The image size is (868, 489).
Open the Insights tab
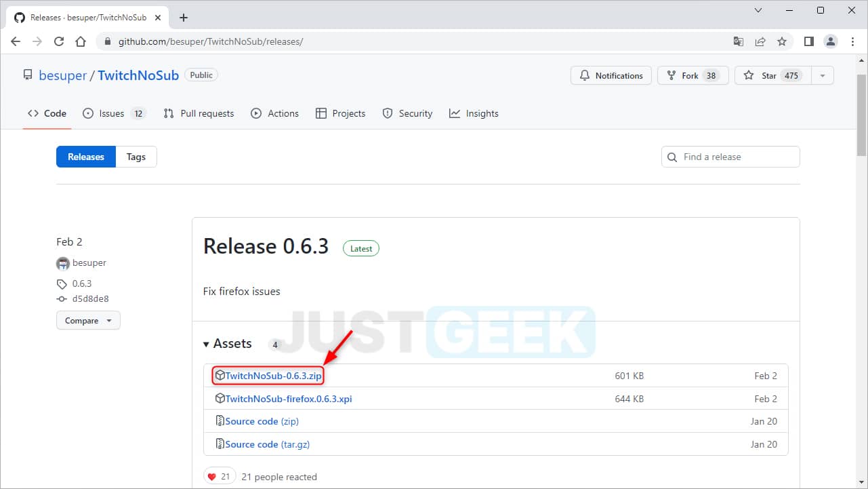[x=474, y=113]
